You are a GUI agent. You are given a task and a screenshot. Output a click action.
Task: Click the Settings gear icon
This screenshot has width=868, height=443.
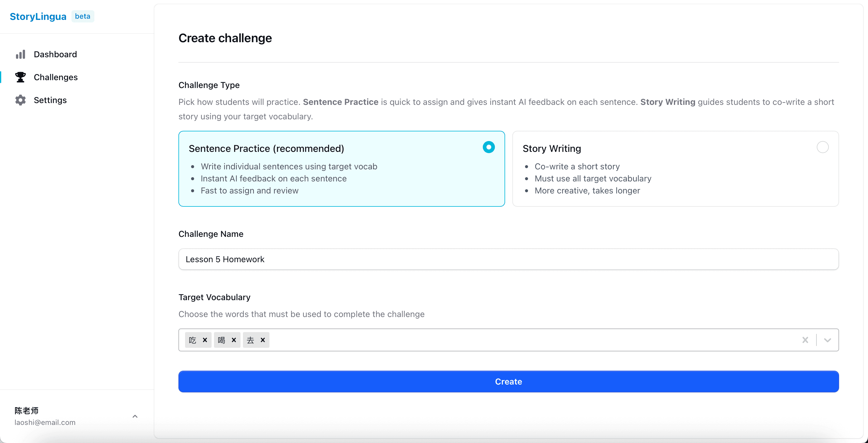pyautogui.click(x=20, y=100)
